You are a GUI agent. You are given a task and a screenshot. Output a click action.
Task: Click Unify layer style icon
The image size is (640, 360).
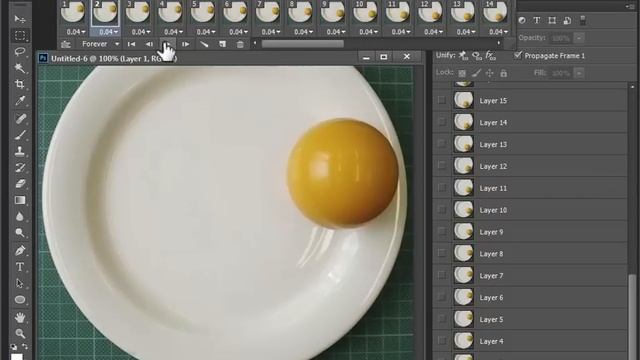tap(491, 56)
